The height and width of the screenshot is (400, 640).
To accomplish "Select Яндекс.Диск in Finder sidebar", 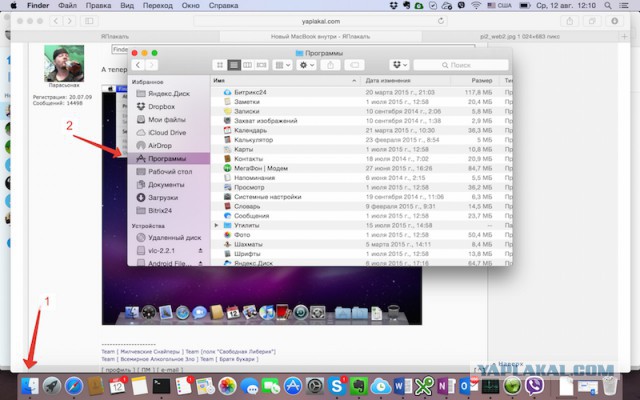I will [x=169, y=93].
